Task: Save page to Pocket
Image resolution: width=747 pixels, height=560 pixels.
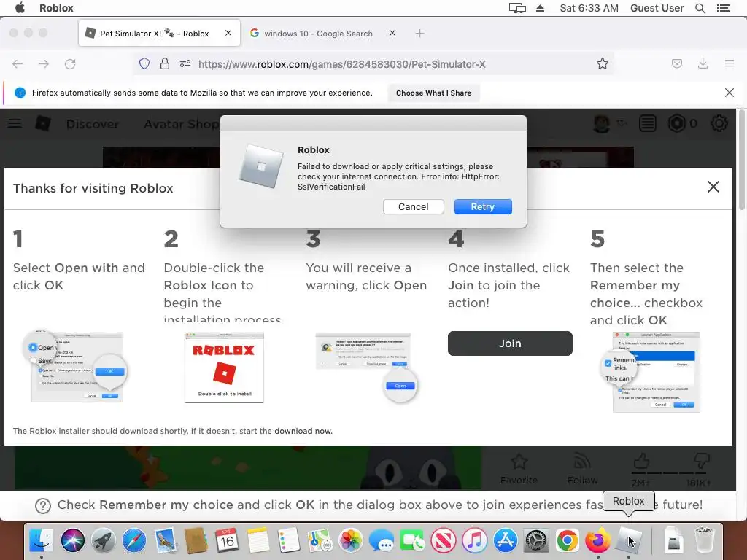Action: (677, 63)
